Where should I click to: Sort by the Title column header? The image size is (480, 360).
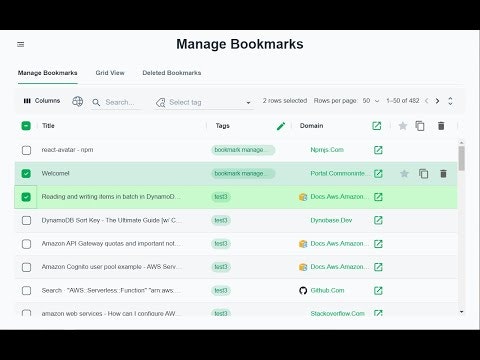tap(48, 126)
